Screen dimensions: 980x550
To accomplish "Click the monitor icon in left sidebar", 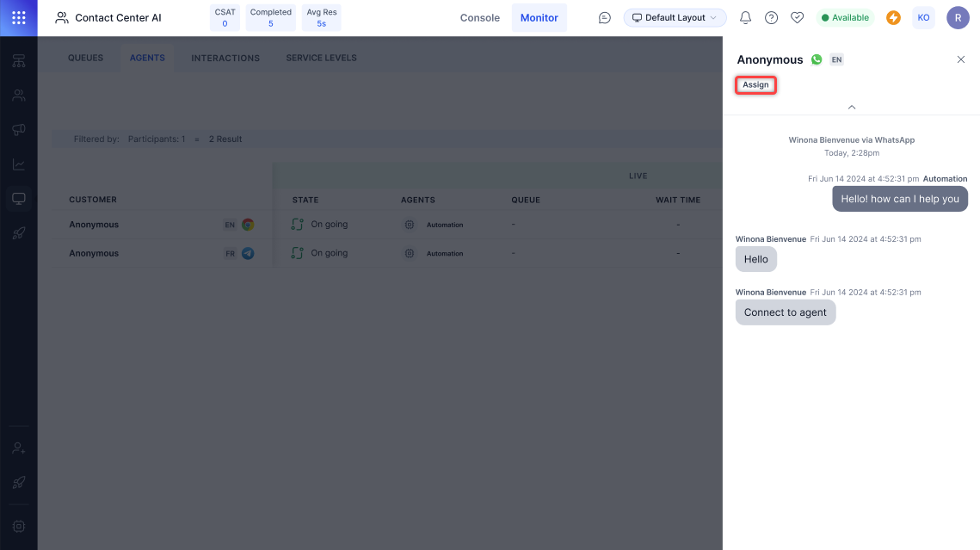I will [18, 199].
